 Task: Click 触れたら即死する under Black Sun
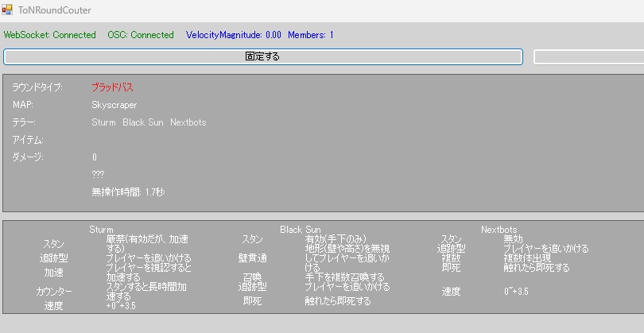coord(338,301)
